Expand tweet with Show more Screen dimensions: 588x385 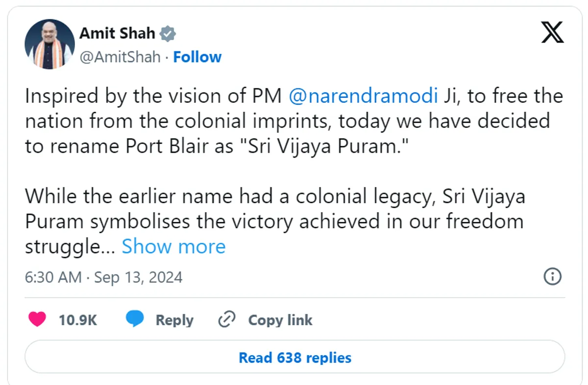[x=173, y=246]
